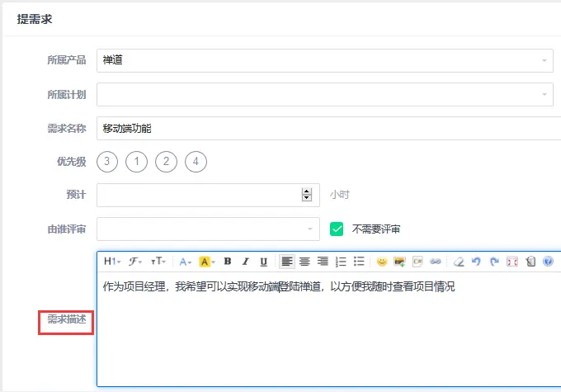This screenshot has width=561, height=392.
Task: Select priority 1
Action: [136, 162]
